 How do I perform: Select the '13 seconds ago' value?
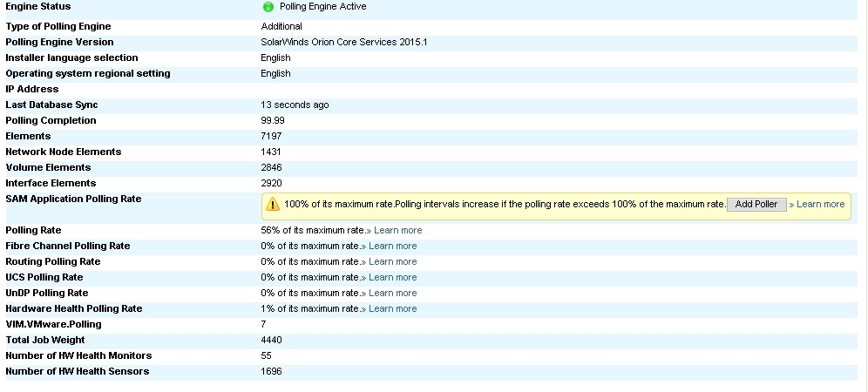295,105
